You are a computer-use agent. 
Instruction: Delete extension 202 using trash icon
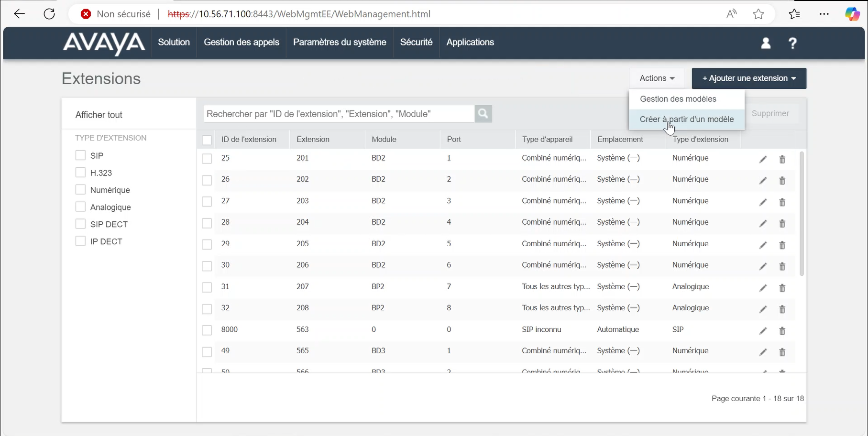[x=782, y=181]
